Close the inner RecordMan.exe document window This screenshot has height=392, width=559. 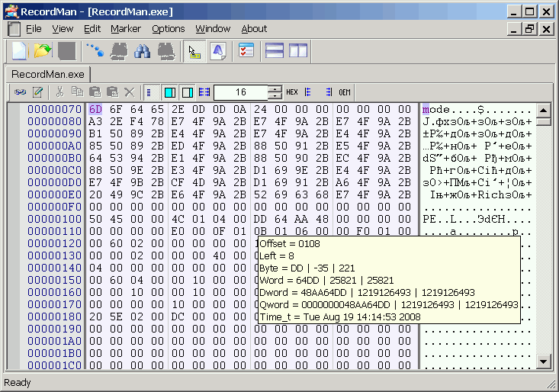coord(546,29)
